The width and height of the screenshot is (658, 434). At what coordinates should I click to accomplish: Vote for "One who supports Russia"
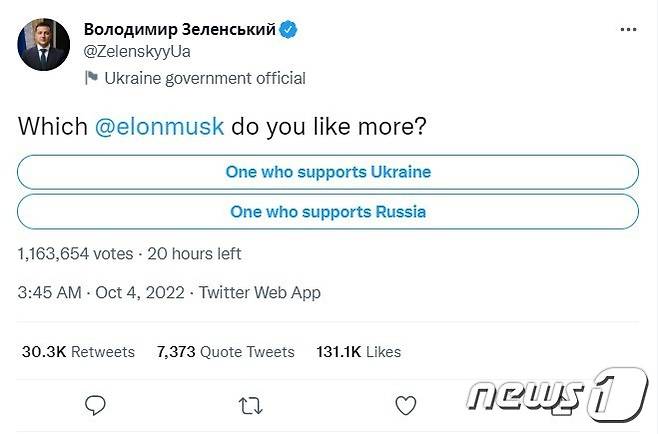328,211
